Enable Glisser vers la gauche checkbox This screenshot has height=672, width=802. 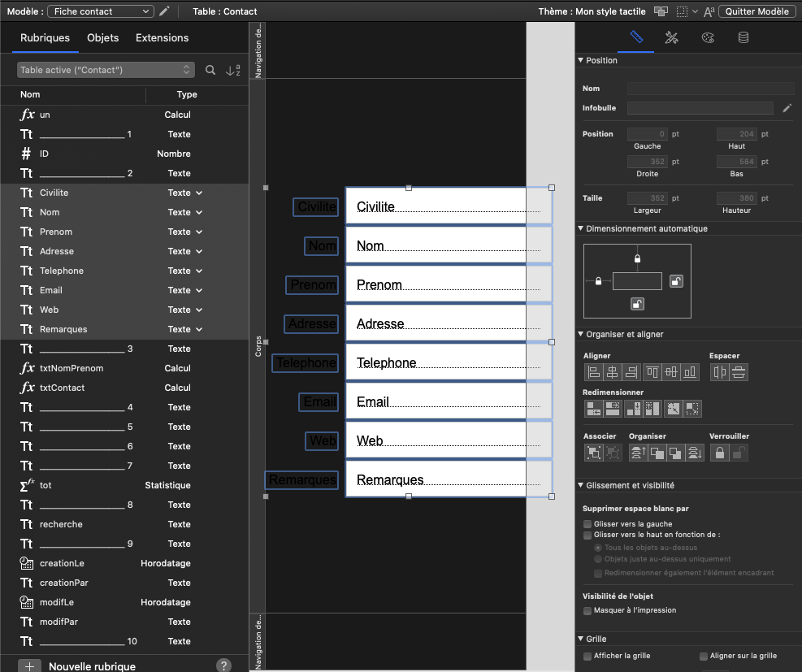587,524
